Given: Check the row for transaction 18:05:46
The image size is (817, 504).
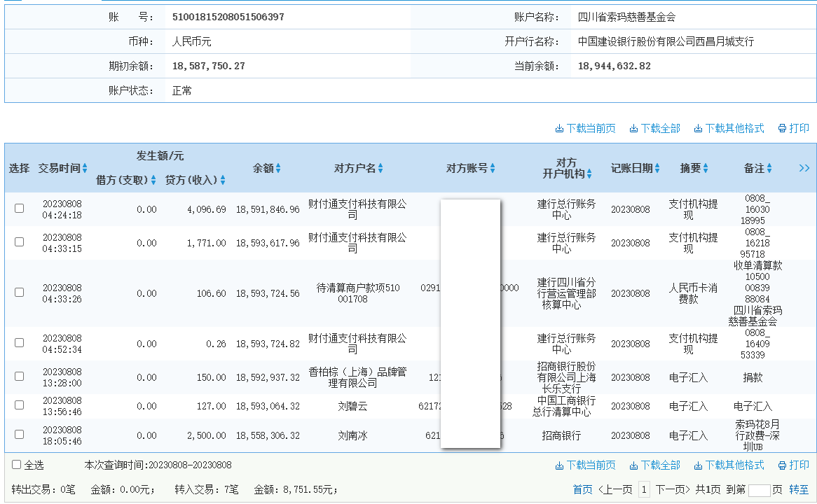Looking at the screenshot, I should click(x=20, y=434).
